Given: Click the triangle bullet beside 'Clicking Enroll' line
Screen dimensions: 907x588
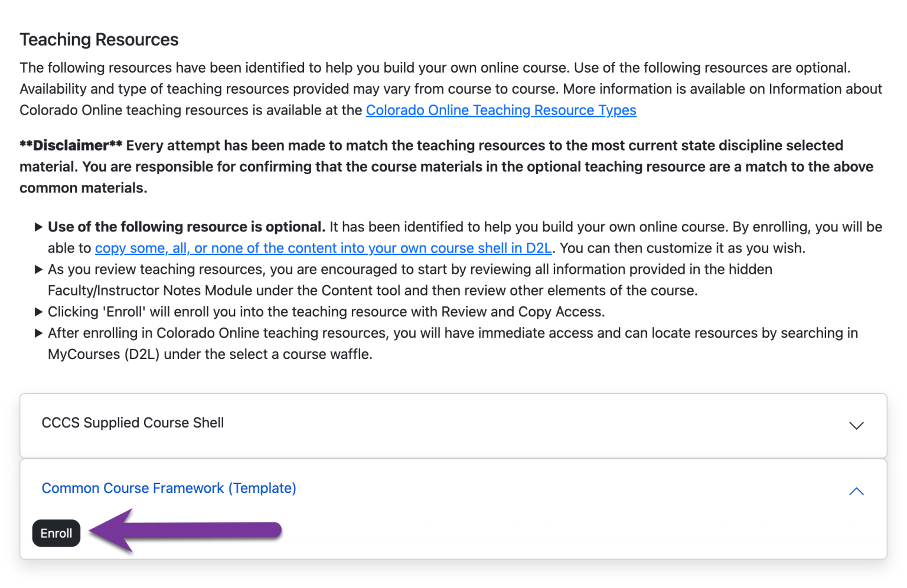Looking at the screenshot, I should click(x=38, y=312).
